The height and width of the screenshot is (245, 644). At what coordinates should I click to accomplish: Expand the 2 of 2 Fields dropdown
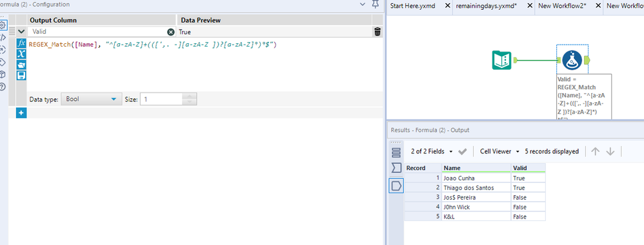pos(432,151)
